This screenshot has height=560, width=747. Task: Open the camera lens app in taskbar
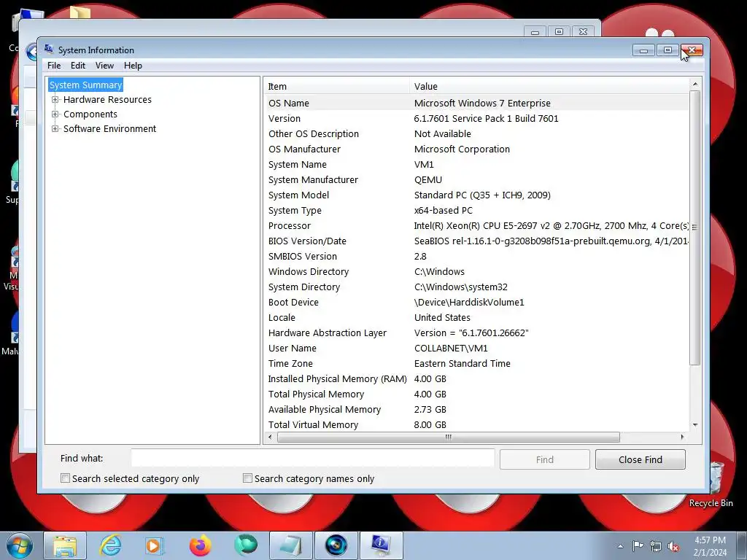(336, 545)
